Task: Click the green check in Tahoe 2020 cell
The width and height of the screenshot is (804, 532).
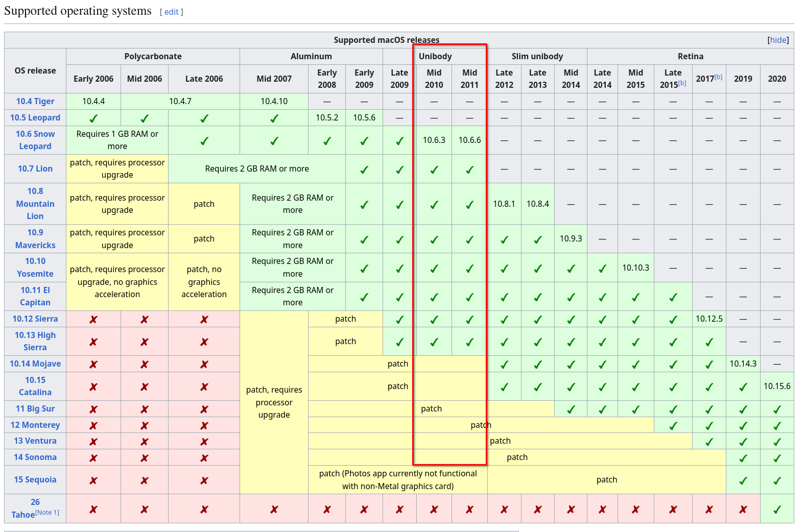Action: [x=777, y=509]
